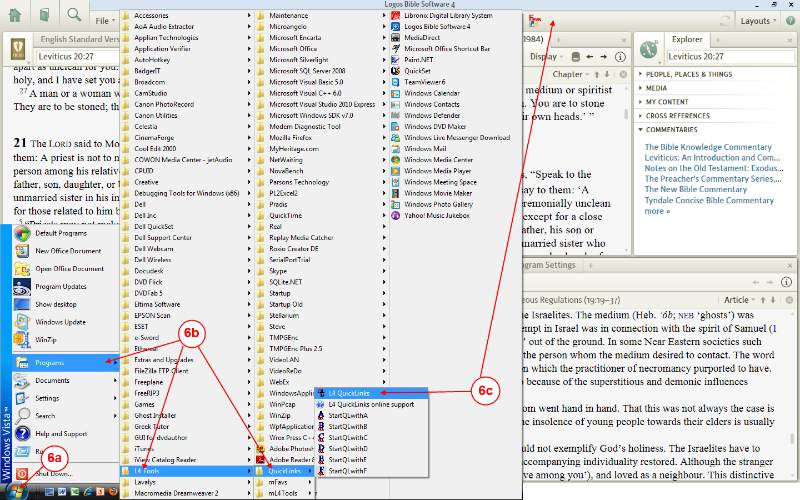The width and height of the screenshot is (800, 500).
Task: Click the ESV Bible panel cover icon
Action: [18, 49]
